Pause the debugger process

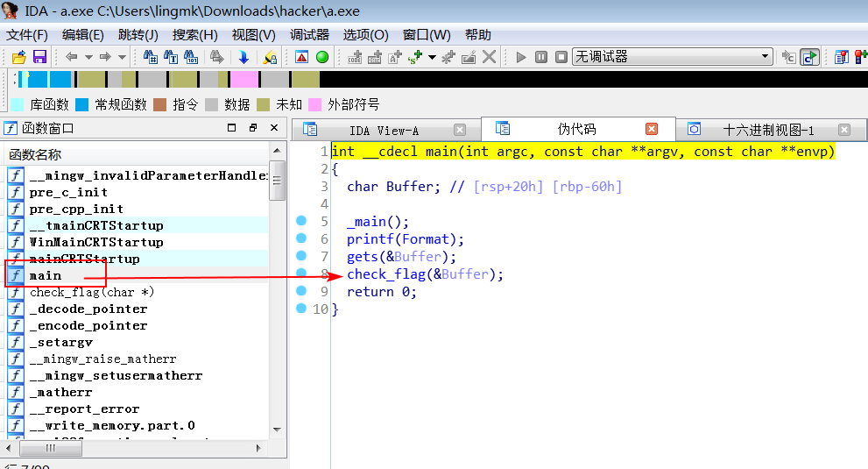(x=540, y=57)
